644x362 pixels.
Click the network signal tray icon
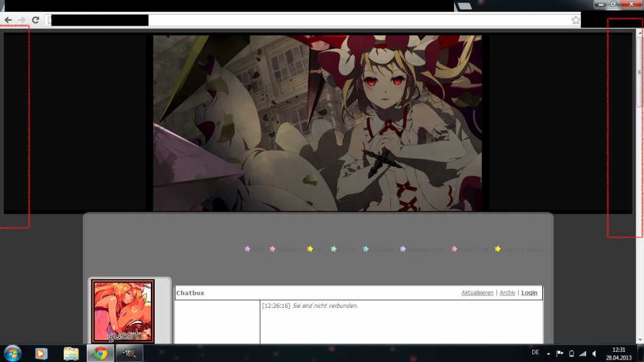[x=582, y=353]
